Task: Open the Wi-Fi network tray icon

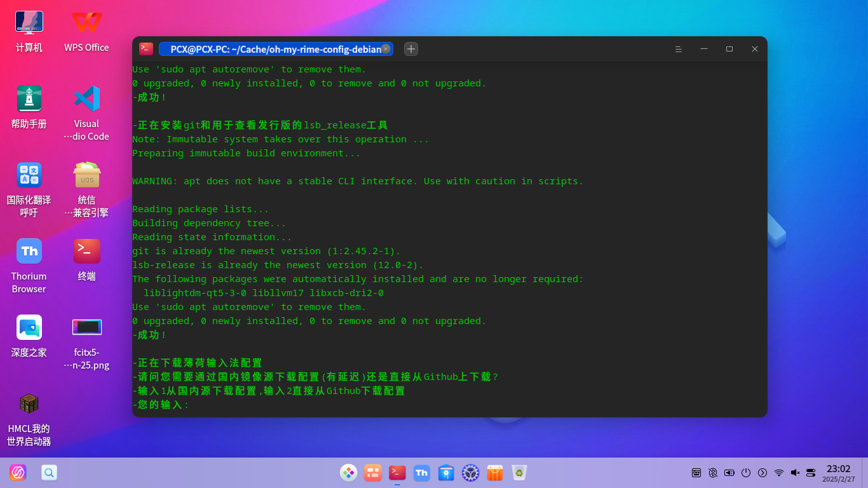Action: coord(779,473)
